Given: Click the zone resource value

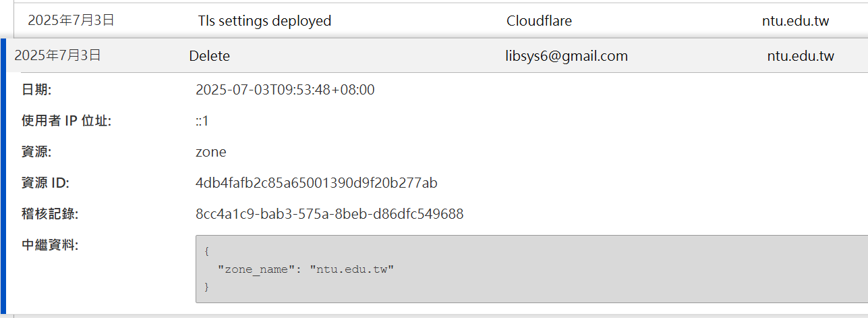Looking at the screenshot, I should click(x=210, y=152).
